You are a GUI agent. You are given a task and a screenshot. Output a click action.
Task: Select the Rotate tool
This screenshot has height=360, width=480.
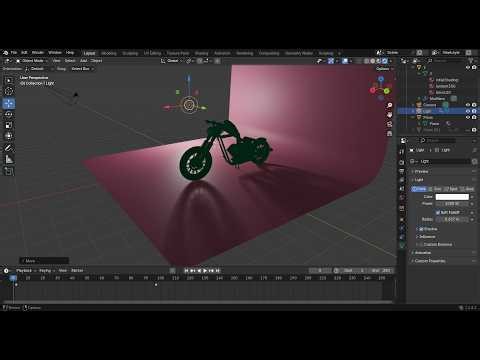(x=9, y=114)
